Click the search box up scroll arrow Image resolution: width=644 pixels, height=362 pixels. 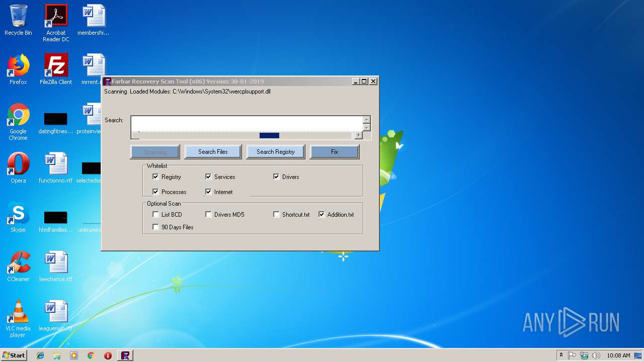pos(367,120)
